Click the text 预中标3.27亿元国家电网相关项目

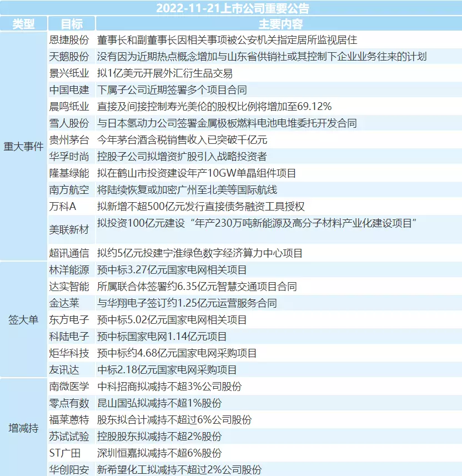coord(172,270)
